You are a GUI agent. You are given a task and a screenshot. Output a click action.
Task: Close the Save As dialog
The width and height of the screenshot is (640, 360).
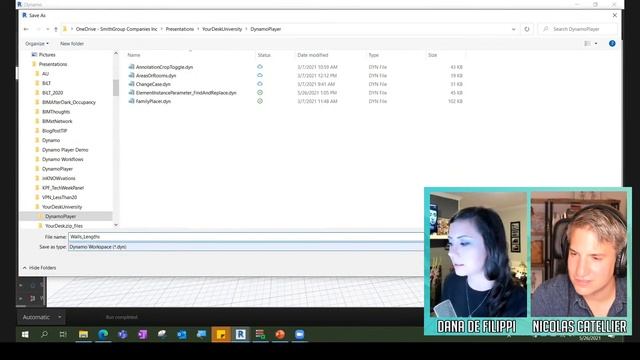coord(615,15)
